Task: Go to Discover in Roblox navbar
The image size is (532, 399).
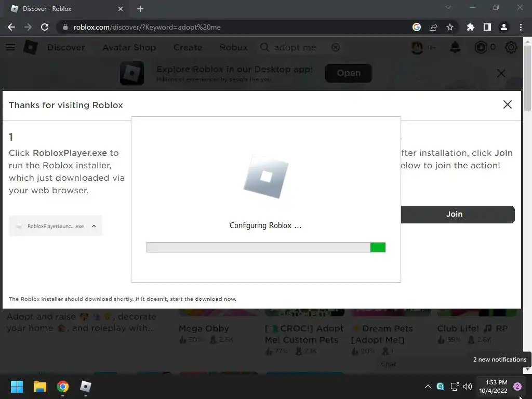Action: click(66, 47)
